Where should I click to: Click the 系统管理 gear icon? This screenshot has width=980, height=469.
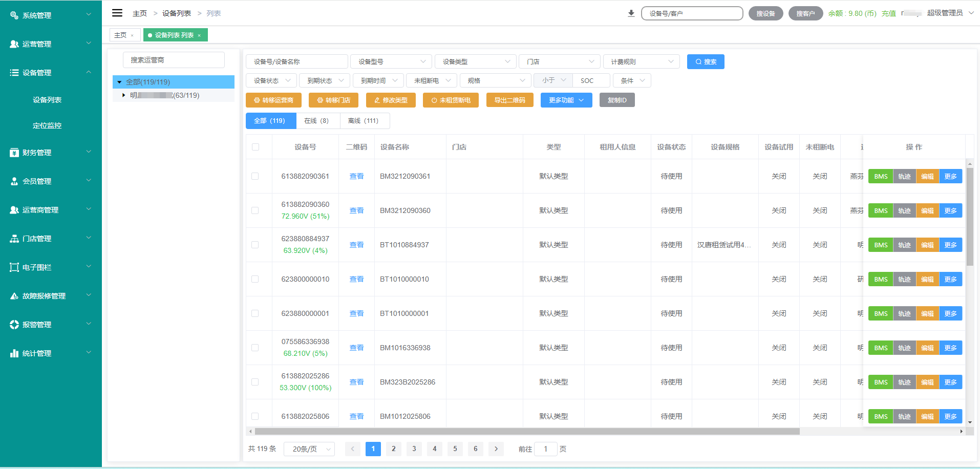14,15
